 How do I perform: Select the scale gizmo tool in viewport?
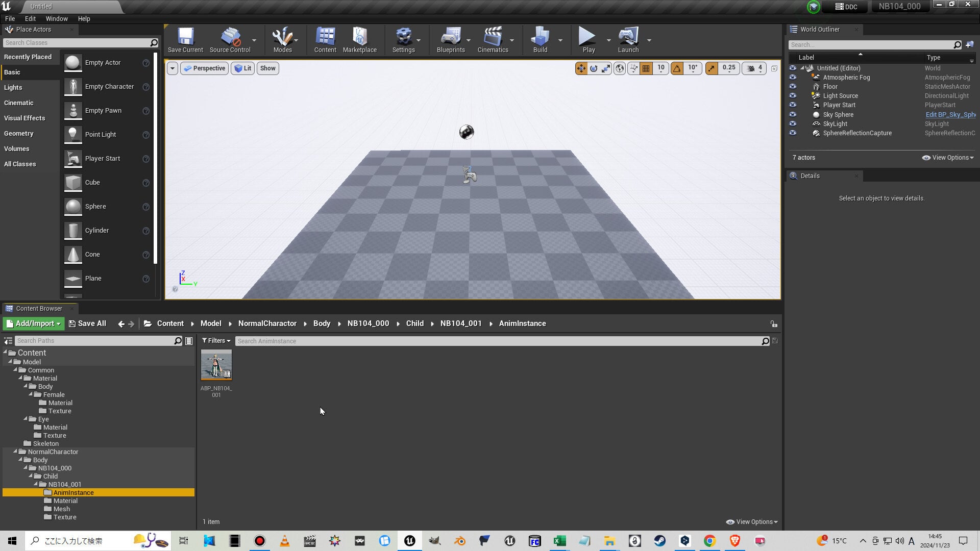coord(606,68)
